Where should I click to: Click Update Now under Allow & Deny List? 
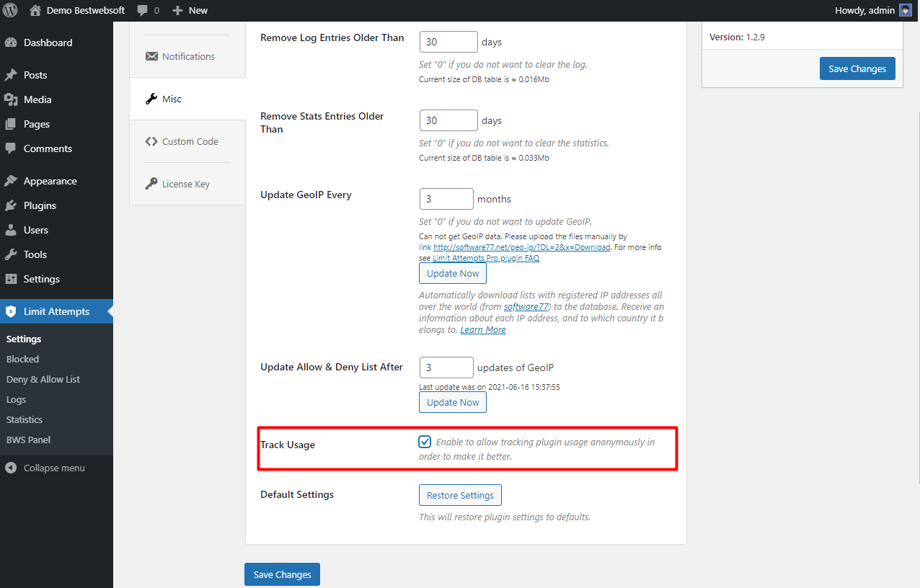453,402
